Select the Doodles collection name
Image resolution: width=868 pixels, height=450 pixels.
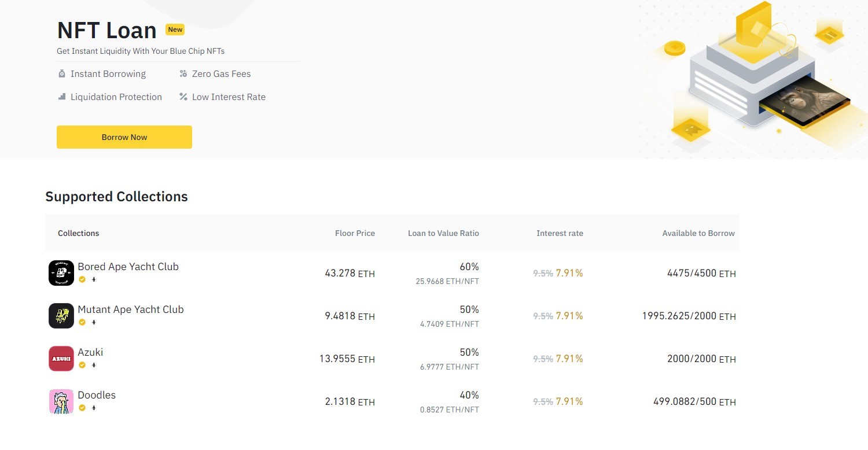97,395
